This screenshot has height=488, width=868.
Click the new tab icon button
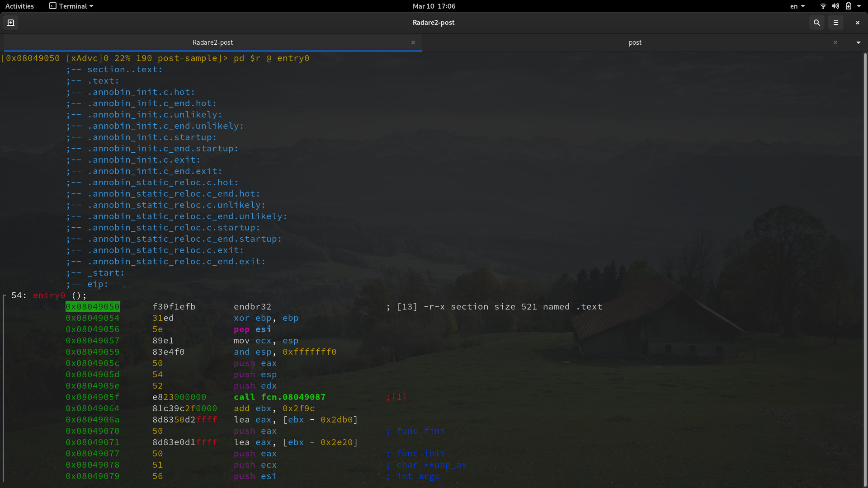[11, 23]
